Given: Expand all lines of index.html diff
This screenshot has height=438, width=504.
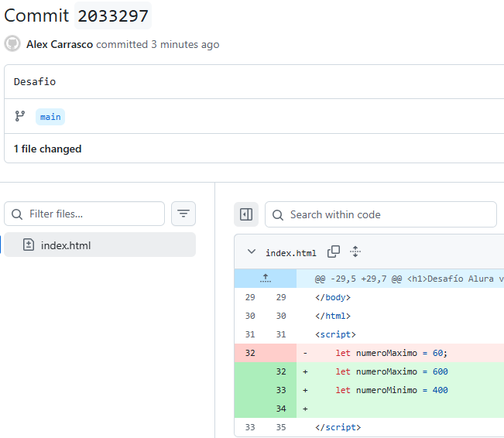Looking at the screenshot, I should (355, 252).
